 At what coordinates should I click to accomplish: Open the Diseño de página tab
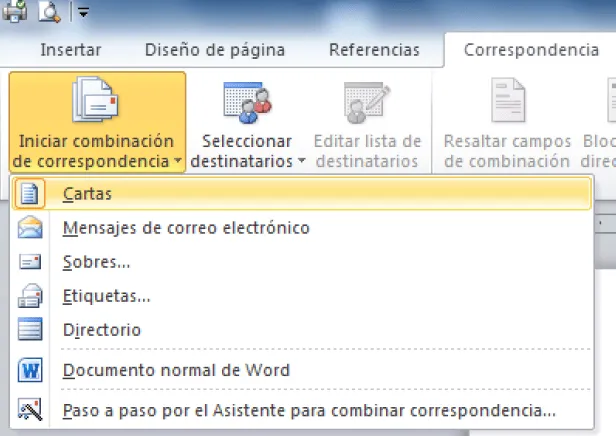[x=215, y=50]
